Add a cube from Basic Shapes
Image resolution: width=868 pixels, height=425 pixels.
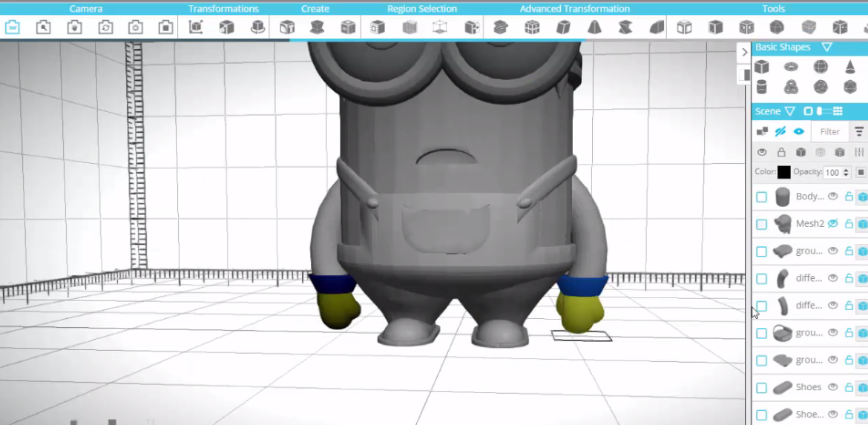tap(762, 67)
